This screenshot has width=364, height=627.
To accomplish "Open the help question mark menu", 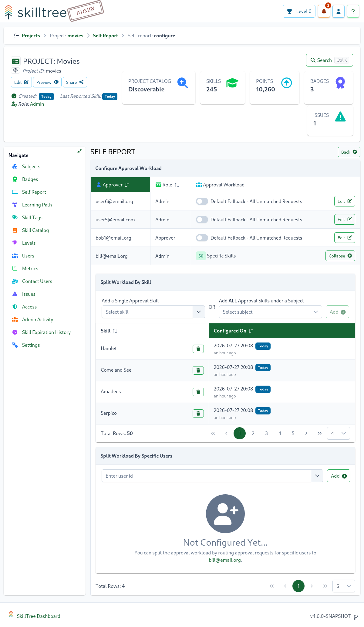I will point(353,11).
